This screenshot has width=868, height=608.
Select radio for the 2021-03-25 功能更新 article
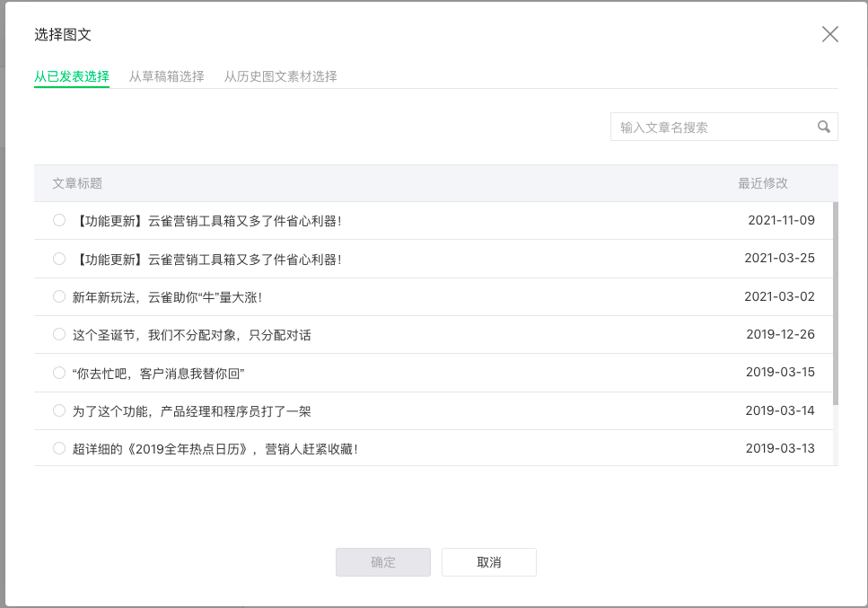(x=59, y=259)
